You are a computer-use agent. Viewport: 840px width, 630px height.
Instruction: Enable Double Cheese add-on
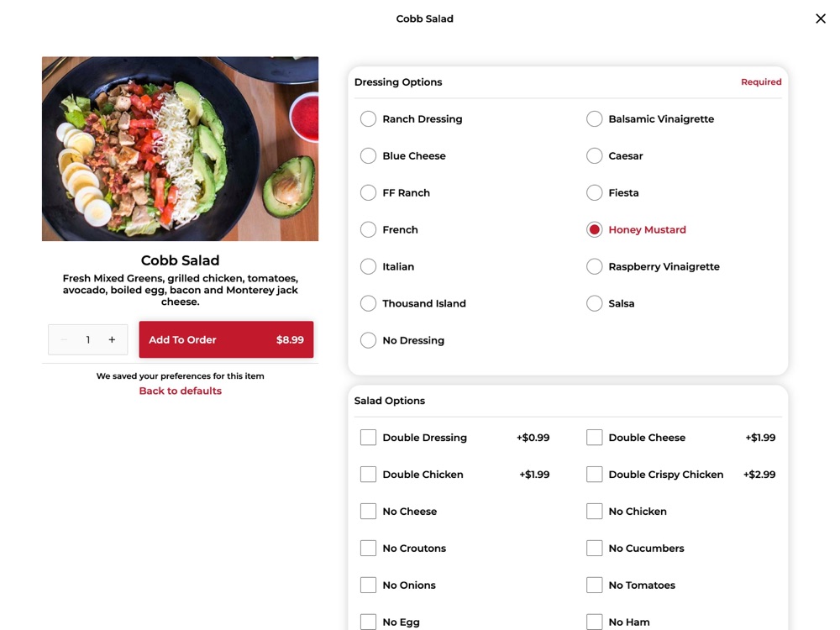point(594,438)
